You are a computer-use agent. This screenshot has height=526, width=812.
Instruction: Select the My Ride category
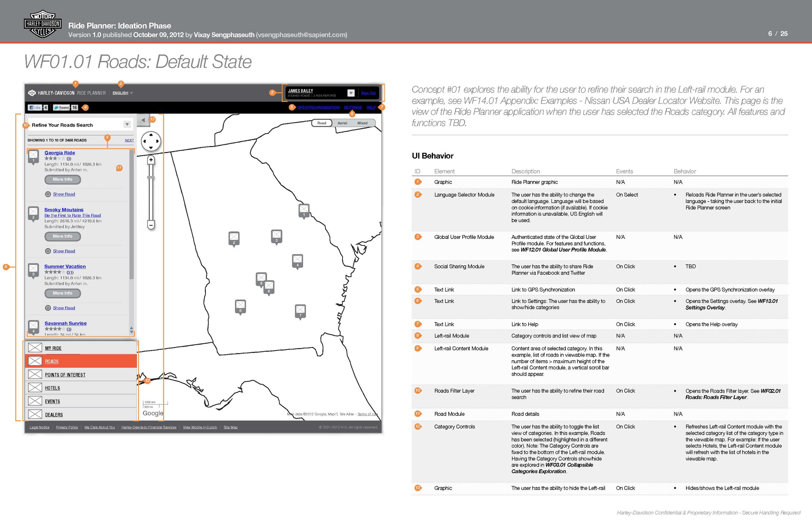[x=81, y=348]
